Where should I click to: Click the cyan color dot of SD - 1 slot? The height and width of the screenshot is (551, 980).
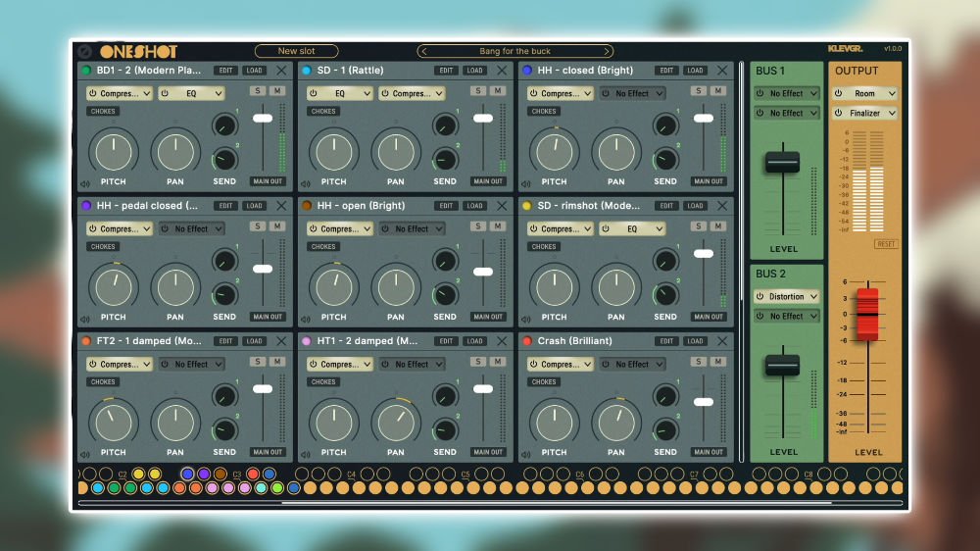(306, 70)
